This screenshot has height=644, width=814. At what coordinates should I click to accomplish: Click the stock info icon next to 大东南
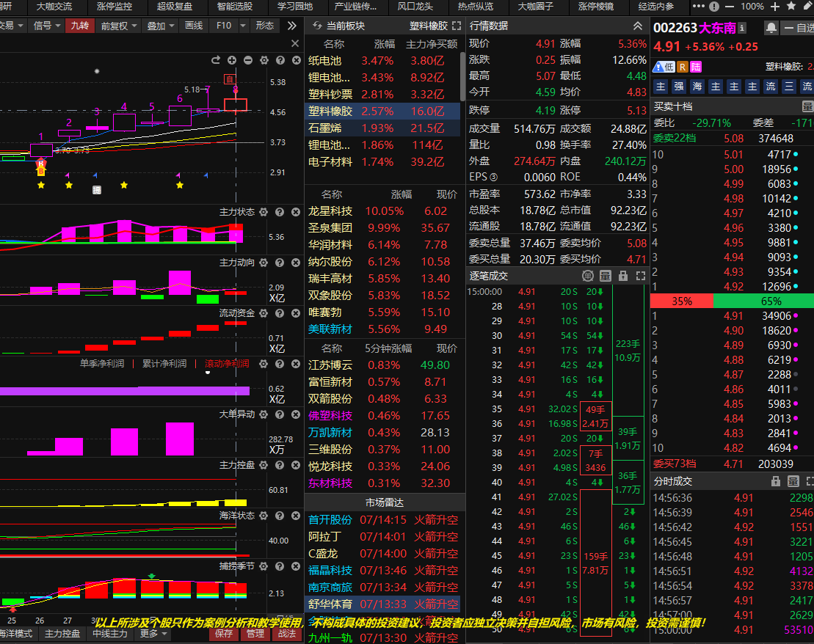coord(742,28)
